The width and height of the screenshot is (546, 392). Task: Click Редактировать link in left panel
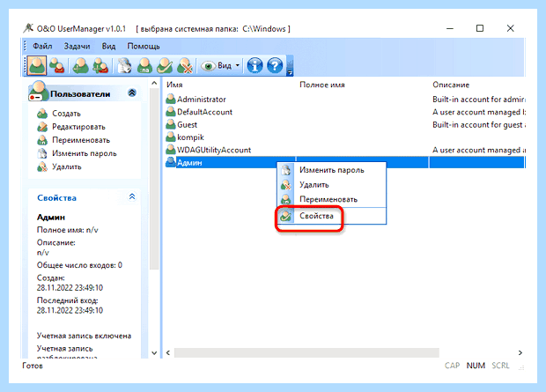(78, 127)
